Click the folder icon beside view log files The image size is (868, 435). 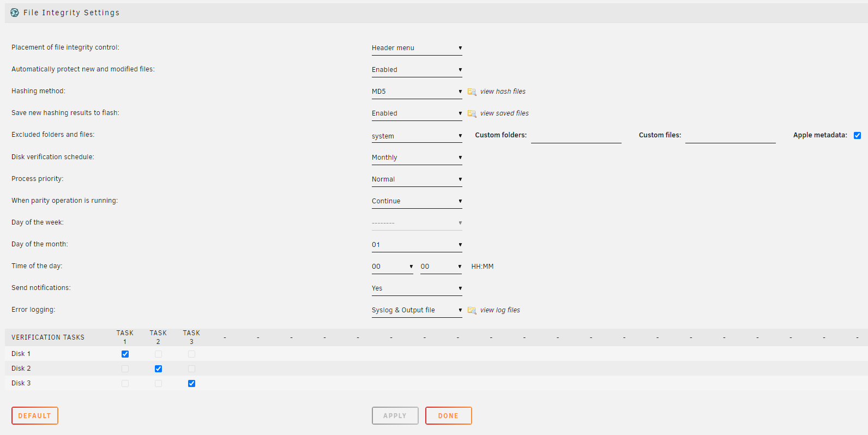point(472,310)
